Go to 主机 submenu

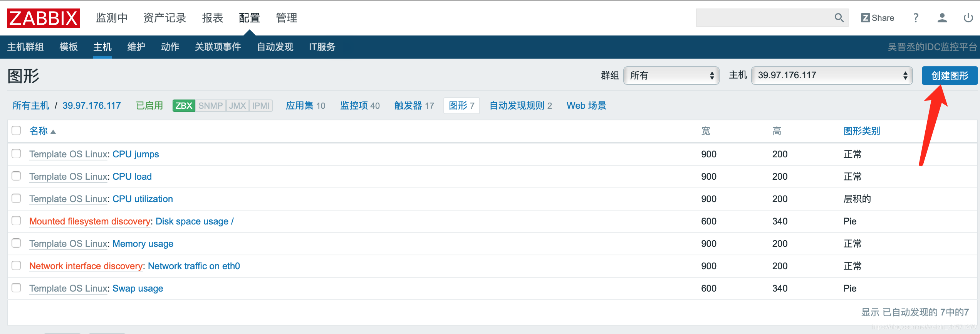pos(102,47)
